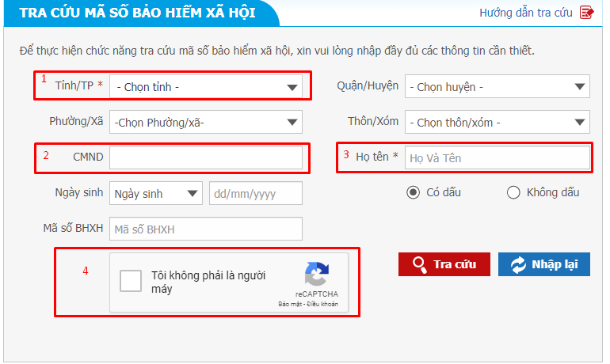Click the edit icon beside Hướng dẫn tra cứu
Viewport: 610px width, 364px height.
[x=586, y=13]
